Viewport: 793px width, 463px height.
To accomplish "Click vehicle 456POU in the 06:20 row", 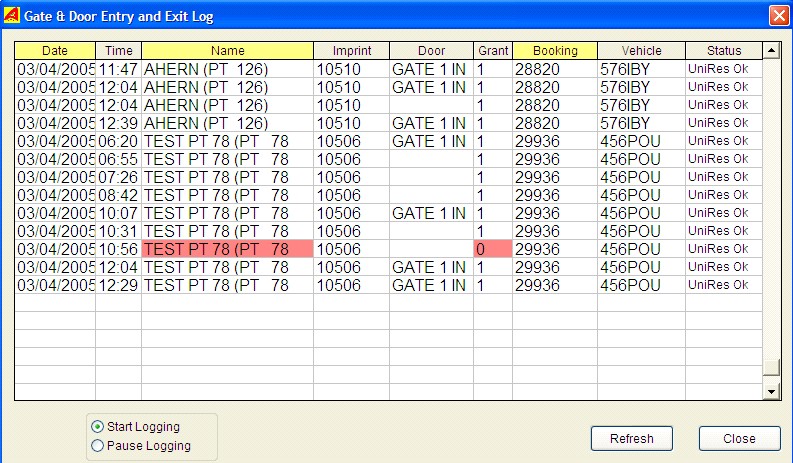I will (641, 141).
